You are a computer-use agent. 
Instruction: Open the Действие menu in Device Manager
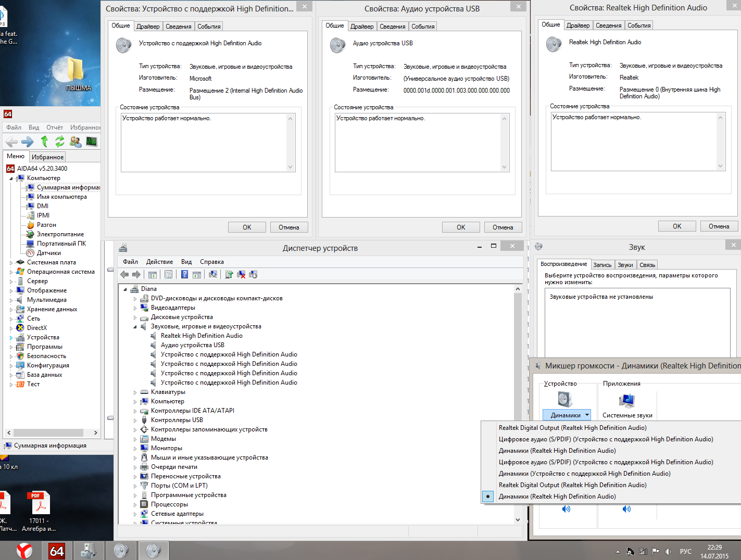(x=159, y=262)
